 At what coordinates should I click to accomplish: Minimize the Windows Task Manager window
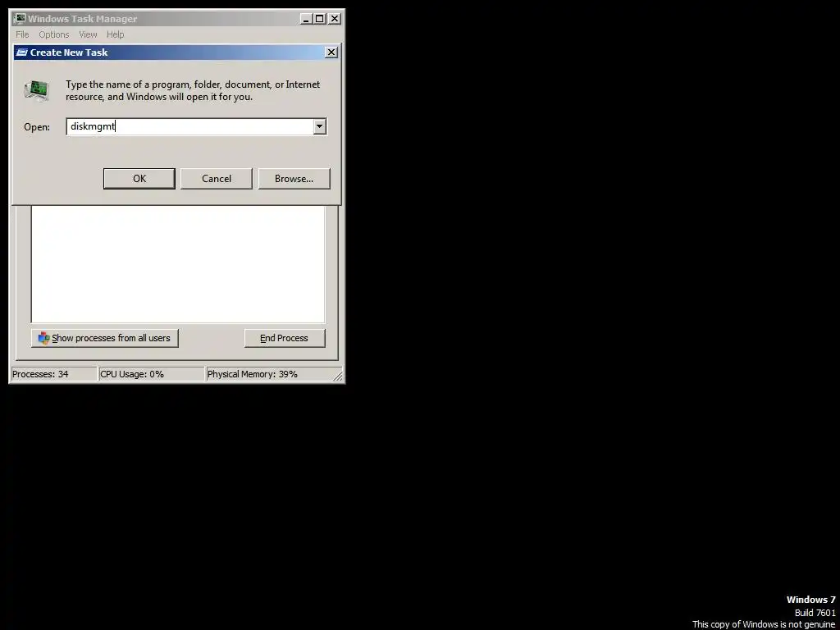(x=306, y=19)
